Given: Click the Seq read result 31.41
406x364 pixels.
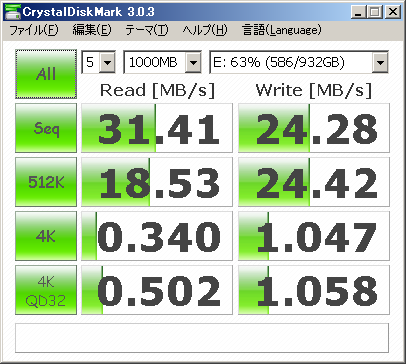Looking at the screenshot, I should click(x=157, y=128).
